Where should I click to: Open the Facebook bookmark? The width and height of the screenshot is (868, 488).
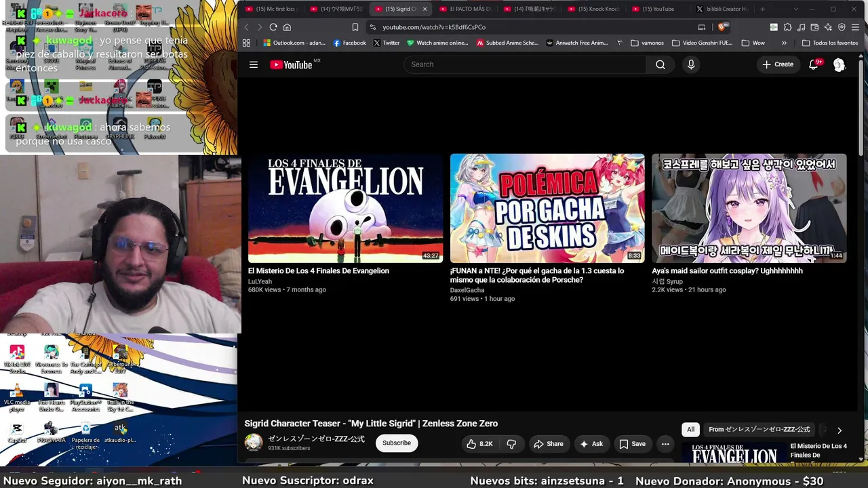(349, 43)
